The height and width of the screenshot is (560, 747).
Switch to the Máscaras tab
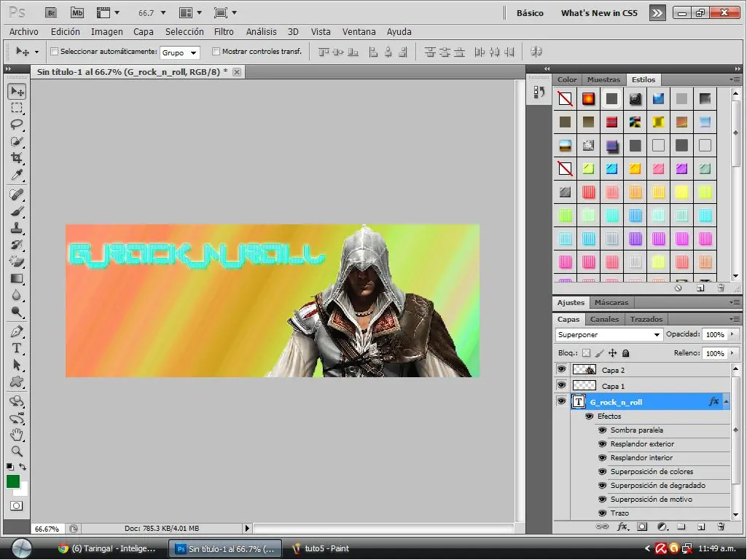(611, 302)
